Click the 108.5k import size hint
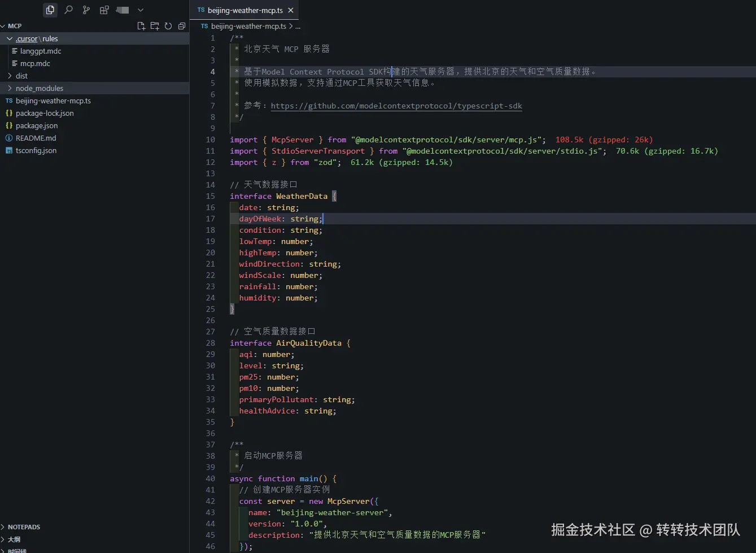 pos(604,140)
